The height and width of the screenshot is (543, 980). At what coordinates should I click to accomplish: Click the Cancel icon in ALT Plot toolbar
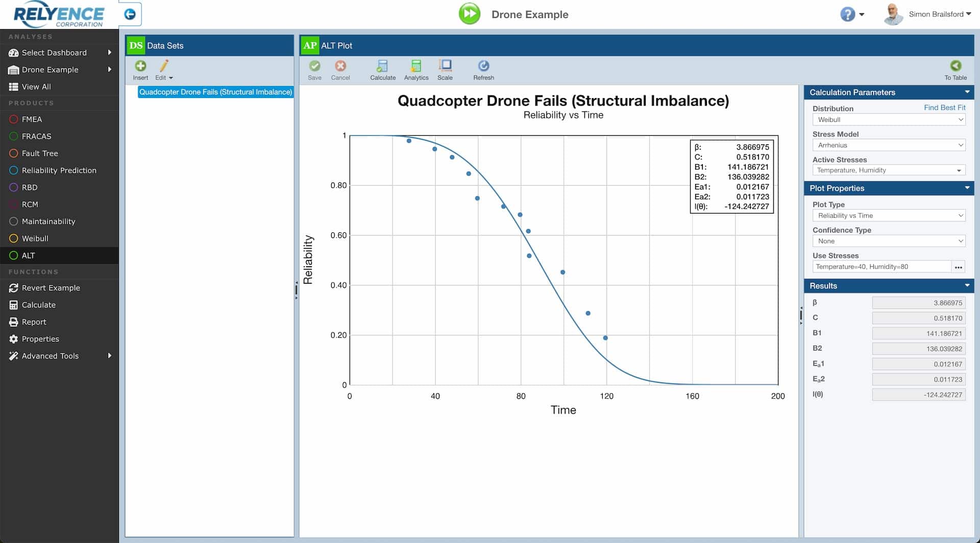pyautogui.click(x=340, y=70)
